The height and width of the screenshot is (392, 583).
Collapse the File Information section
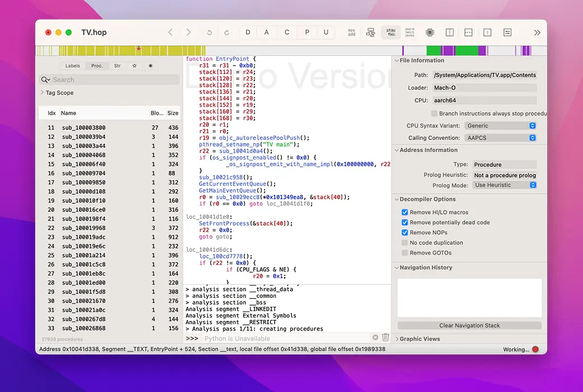tap(396, 60)
